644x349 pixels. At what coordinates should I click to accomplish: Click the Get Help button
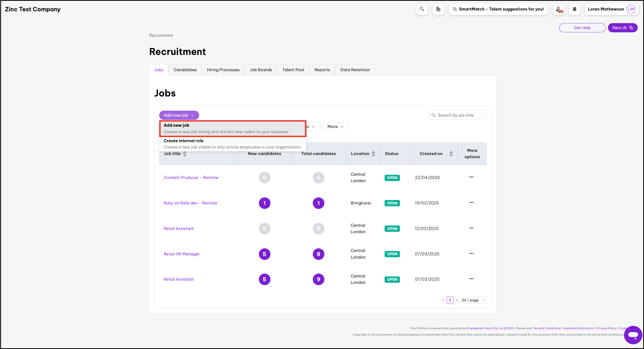[582, 28]
